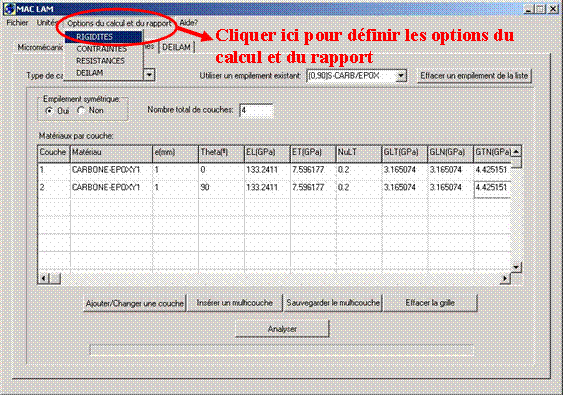576x397 pixels.
Task: Click the Analyser button
Action: pos(282,329)
